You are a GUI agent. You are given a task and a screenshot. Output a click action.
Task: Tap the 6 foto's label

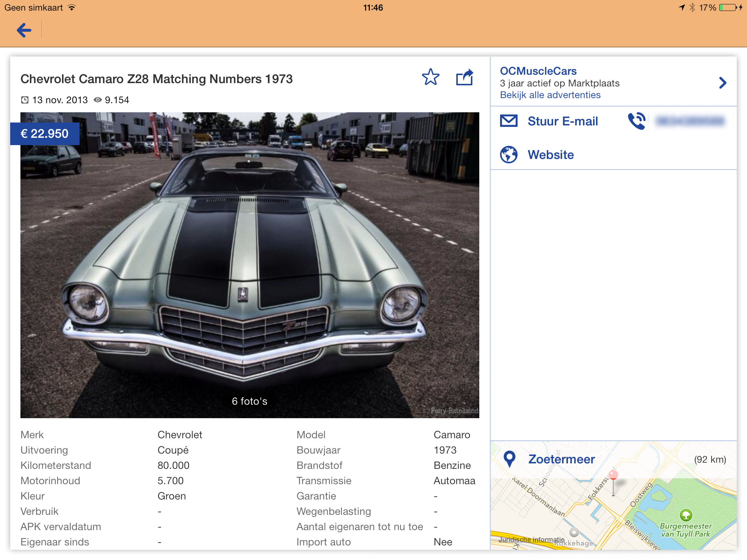click(249, 401)
